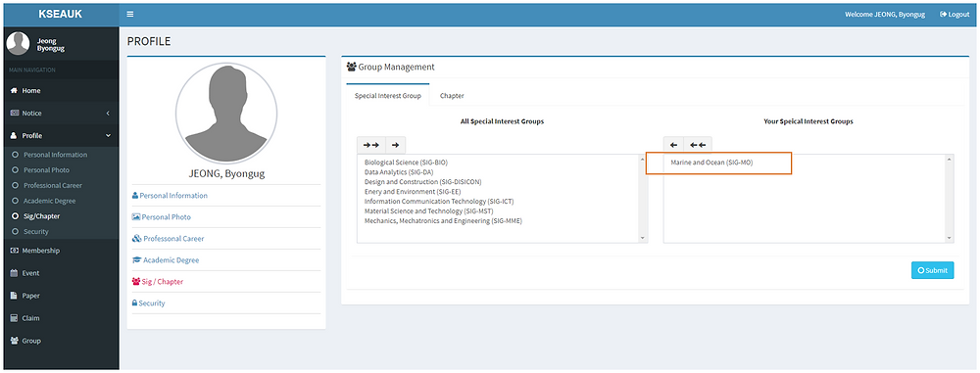Expand the Notice menu chevron
The image size is (980, 373).
(x=108, y=114)
